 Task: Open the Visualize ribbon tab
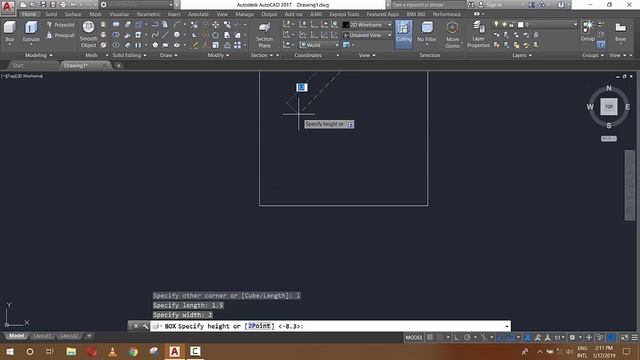point(119,14)
